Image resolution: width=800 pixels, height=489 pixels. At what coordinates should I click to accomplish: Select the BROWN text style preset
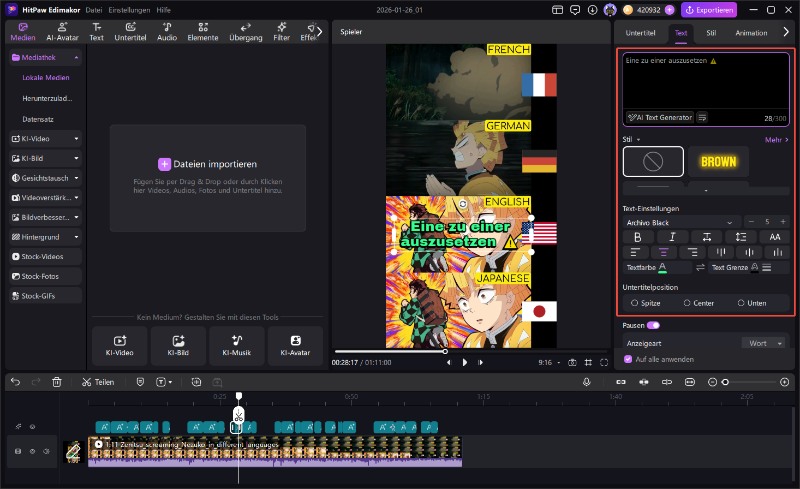[x=718, y=161]
